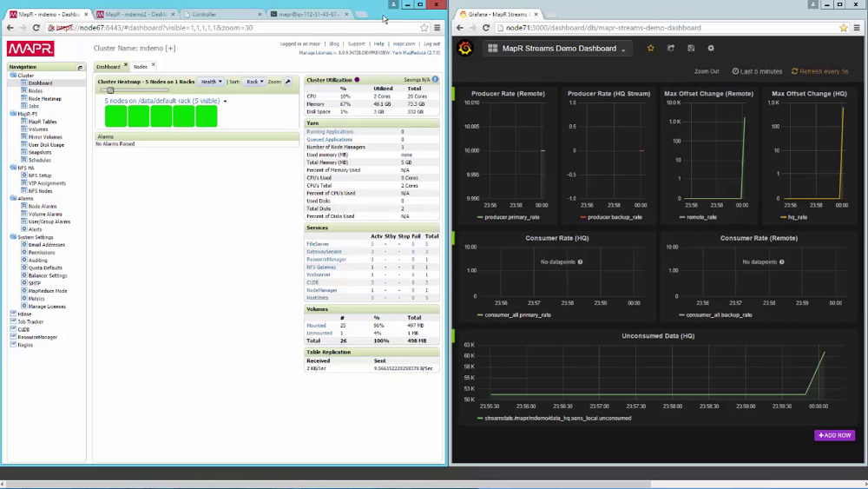Toggle the remote_rate legend series
This screenshot has height=489, width=868.
click(x=701, y=217)
